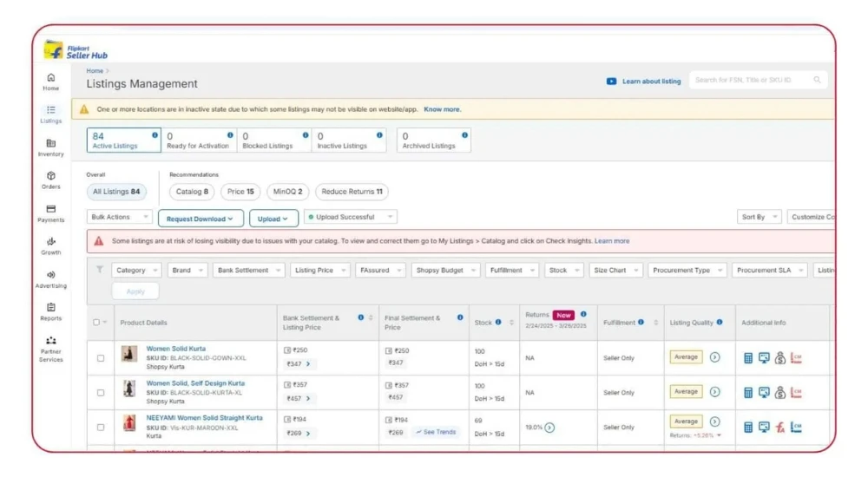Click quality arrow circle in Women Solid Kurta row
This screenshot has height=477, width=868.
point(714,357)
